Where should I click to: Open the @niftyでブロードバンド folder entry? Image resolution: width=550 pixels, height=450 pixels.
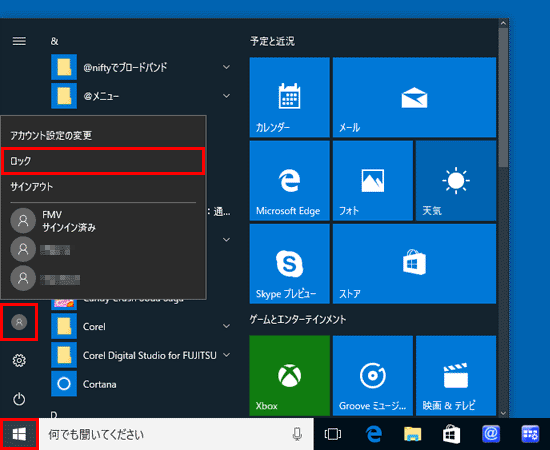tap(141, 67)
